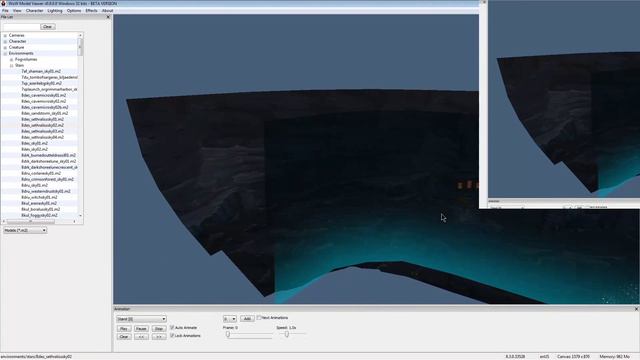Open the View menu
This screenshot has width=640, height=360.
[17, 11]
